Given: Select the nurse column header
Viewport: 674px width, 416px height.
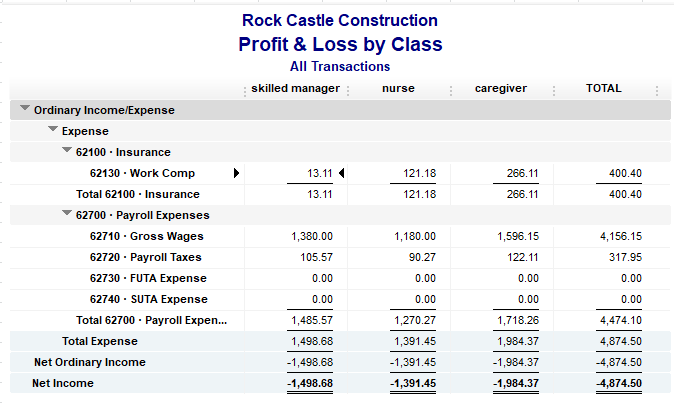Looking at the screenshot, I should pos(398,89).
